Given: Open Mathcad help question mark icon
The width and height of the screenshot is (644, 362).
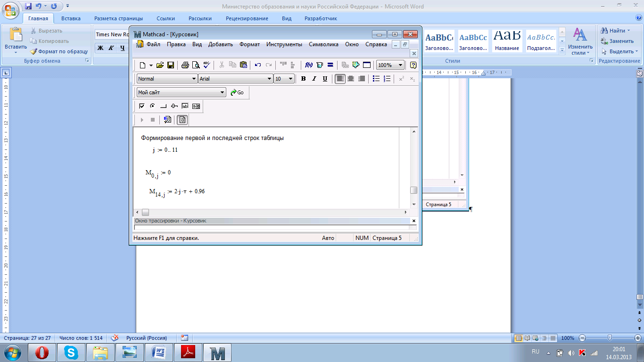Looking at the screenshot, I should 413,65.
